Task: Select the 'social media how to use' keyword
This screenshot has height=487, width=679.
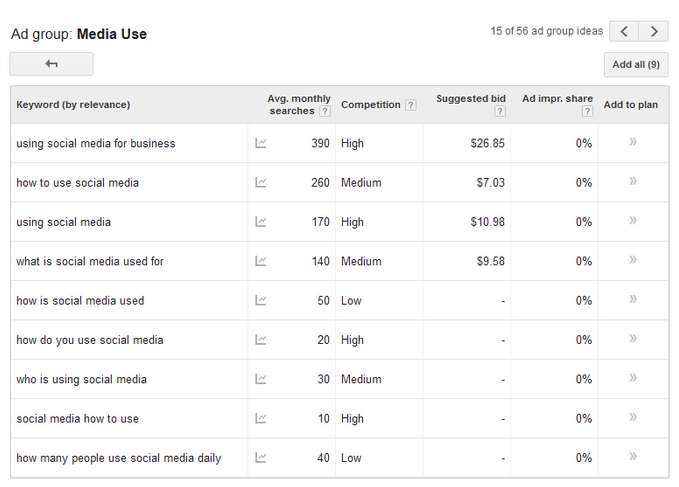Action: tap(77, 418)
